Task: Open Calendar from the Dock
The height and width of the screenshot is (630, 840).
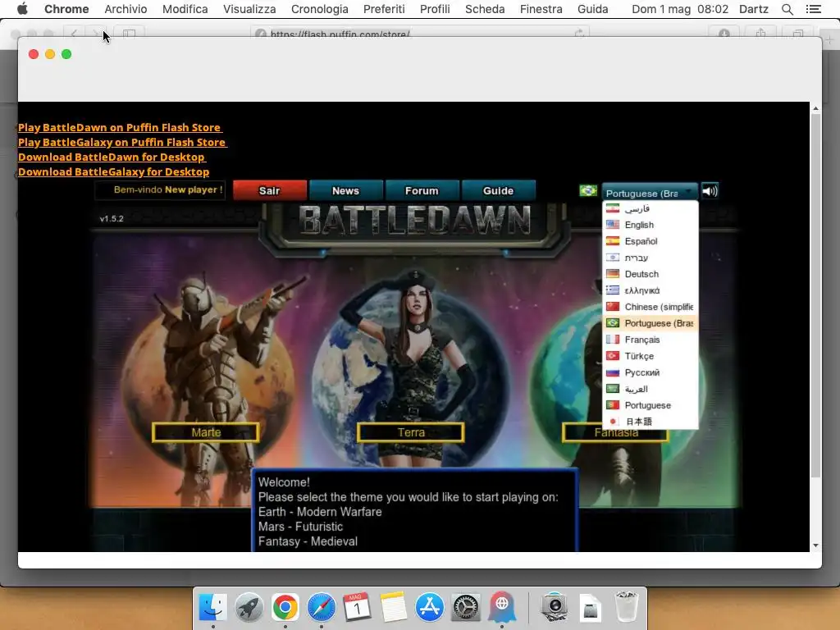Action: click(358, 607)
